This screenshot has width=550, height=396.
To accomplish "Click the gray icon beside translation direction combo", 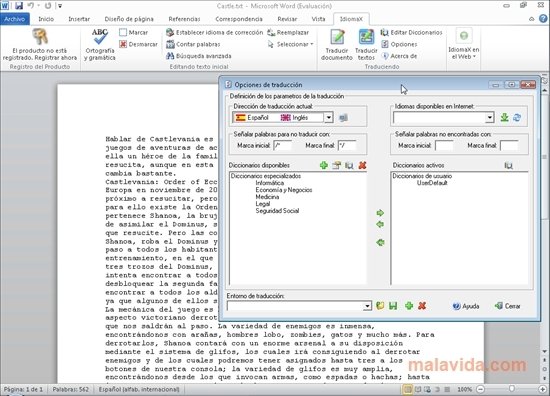I will pos(343,118).
